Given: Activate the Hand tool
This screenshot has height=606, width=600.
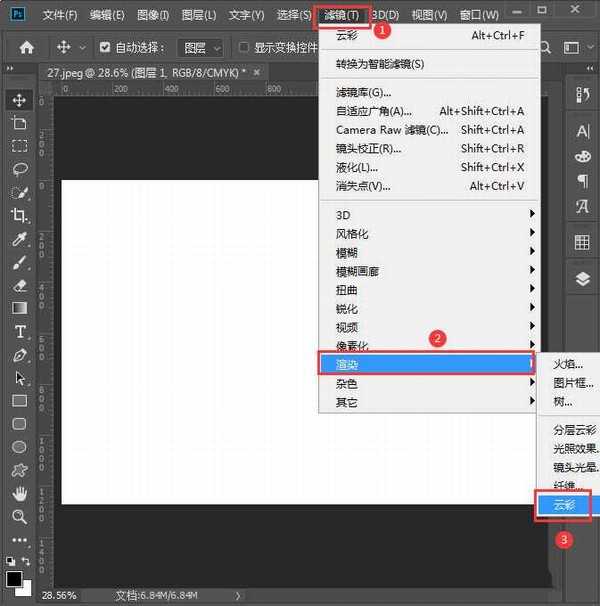Looking at the screenshot, I should (19, 493).
